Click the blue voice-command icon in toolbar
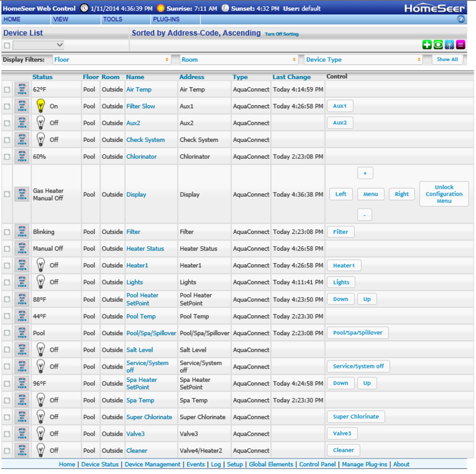The image size is (476, 474). point(449,44)
